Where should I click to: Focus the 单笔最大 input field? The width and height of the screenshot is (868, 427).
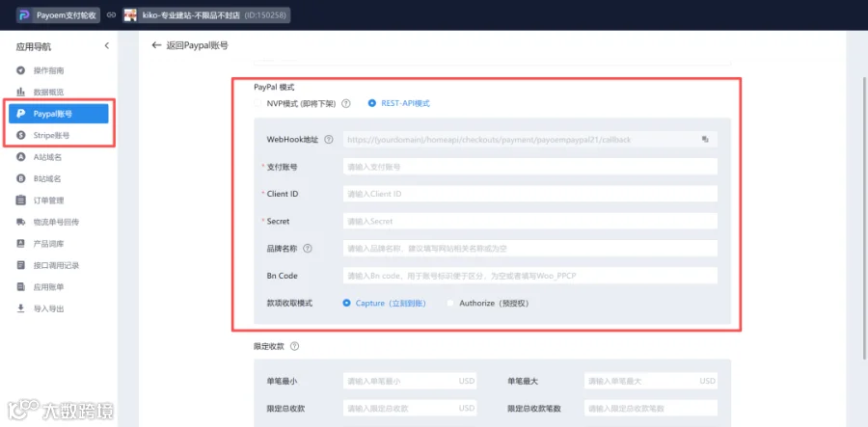[651, 381]
